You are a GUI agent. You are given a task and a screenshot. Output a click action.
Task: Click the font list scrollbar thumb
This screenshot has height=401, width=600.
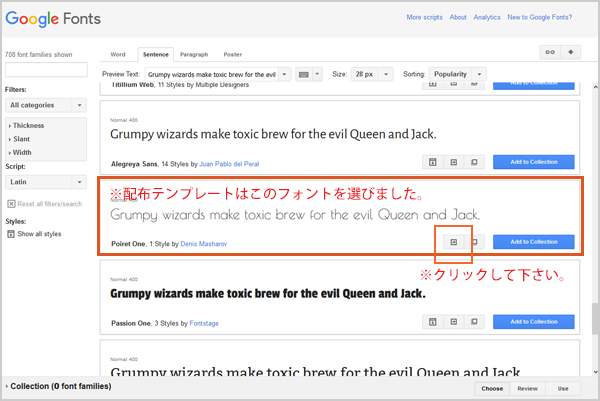pyautogui.click(x=595, y=317)
